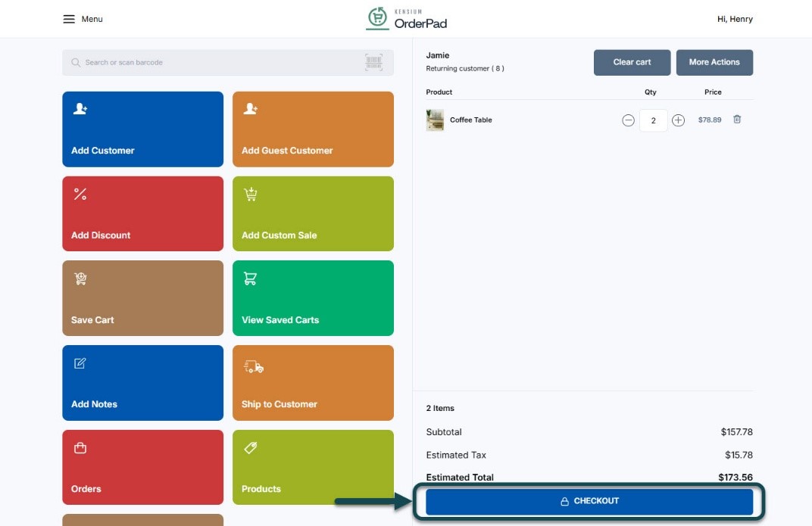812x526 pixels.
Task: Open the Add Guest Customer tile
Action: pyautogui.click(x=314, y=129)
